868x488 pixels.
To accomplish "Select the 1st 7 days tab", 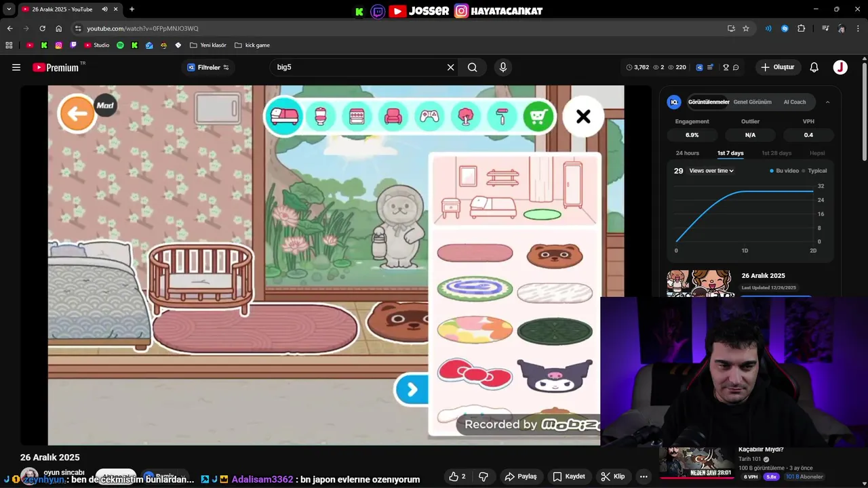I will click(x=730, y=153).
